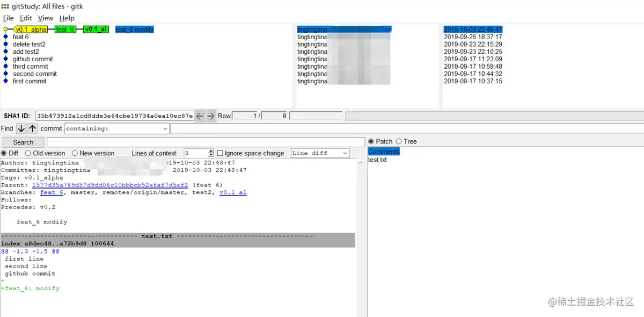The width and height of the screenshot is (644, 317).
Task: Click the date 2019-09-17 10:44:32
Action: click(473, 74)
